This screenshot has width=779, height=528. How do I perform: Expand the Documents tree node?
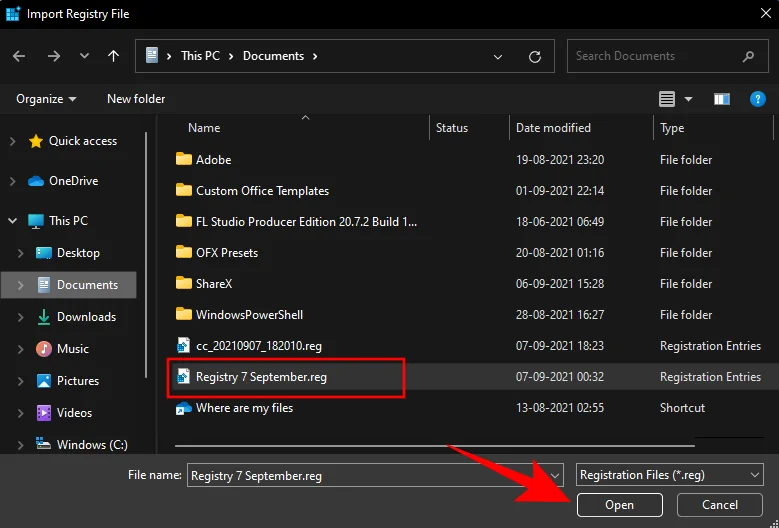click(20, 285)
